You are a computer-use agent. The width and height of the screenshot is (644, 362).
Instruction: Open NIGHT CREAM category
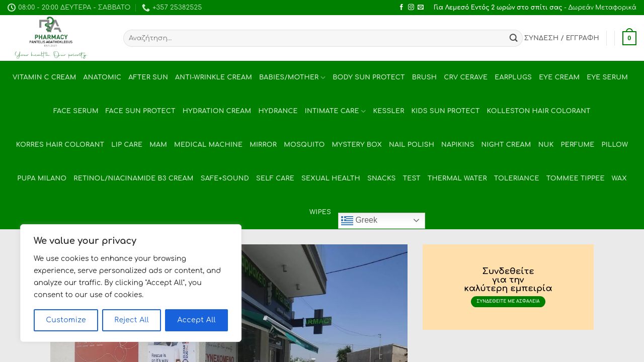(x=506, y=145)
